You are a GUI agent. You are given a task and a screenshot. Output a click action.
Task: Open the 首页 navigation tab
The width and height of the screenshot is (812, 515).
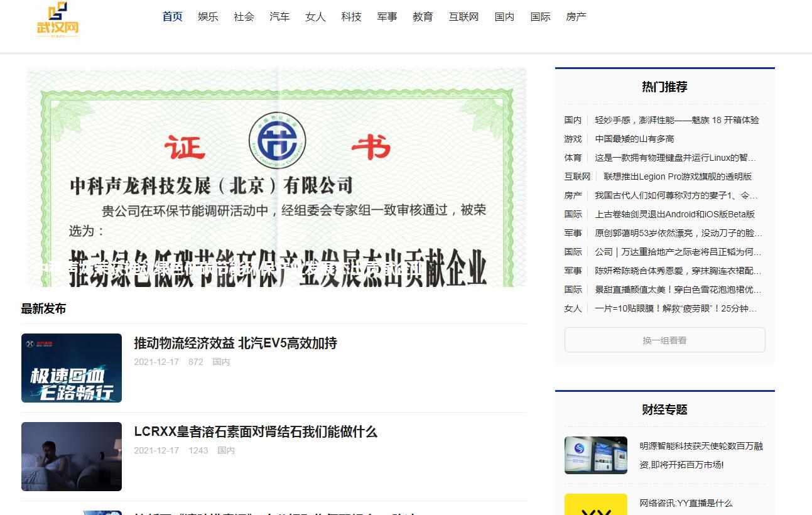coord(172,17)
